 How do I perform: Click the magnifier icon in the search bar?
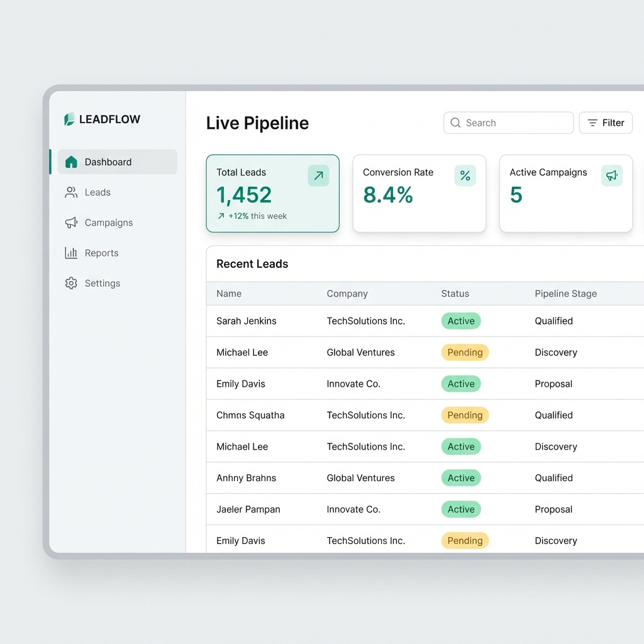455,123
